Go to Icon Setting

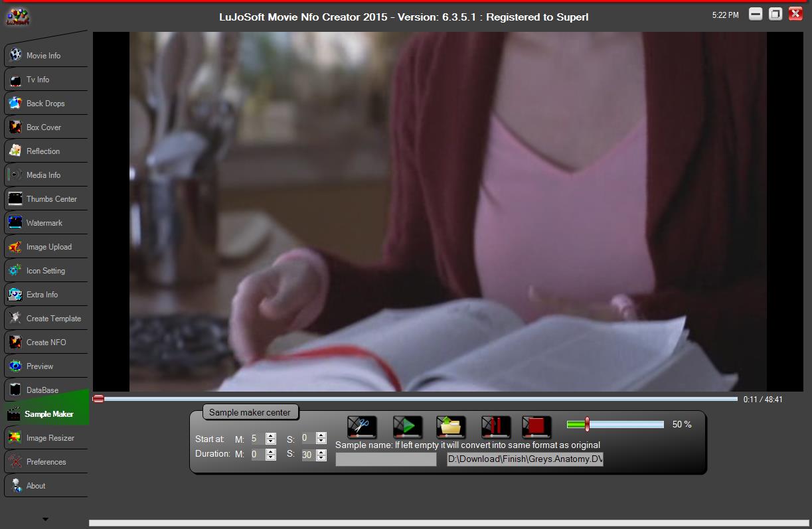click(x=45, y=271)
